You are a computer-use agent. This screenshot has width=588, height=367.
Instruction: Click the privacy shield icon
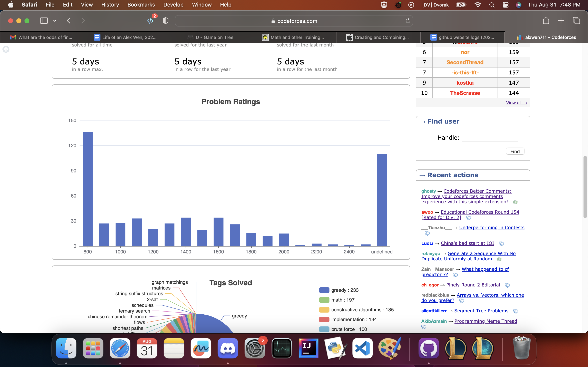click(x=165, y=21)
